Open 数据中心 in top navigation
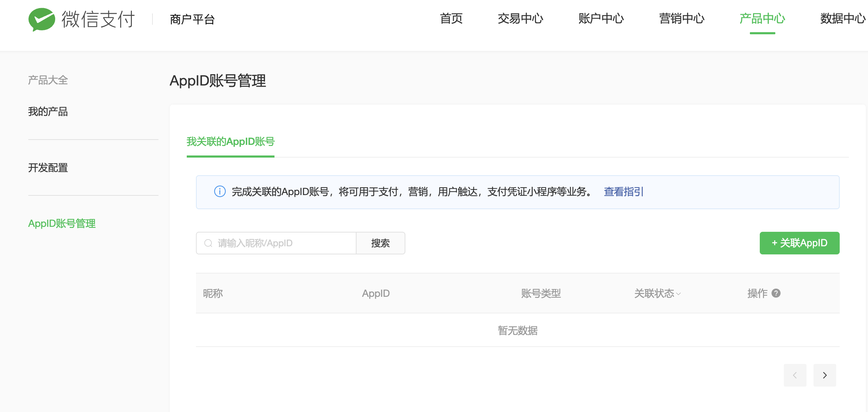Image resolution: width=868 pixels, height=412 pixels. click(843, 19)
